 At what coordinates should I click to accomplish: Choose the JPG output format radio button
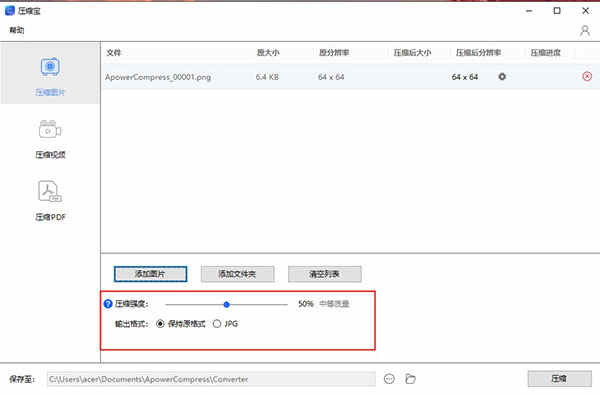pos(217,324)
